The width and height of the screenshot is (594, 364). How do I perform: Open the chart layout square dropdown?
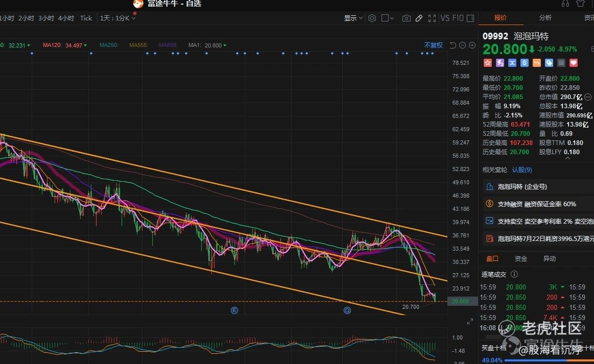pyautogui.click(x=388, y=18)
